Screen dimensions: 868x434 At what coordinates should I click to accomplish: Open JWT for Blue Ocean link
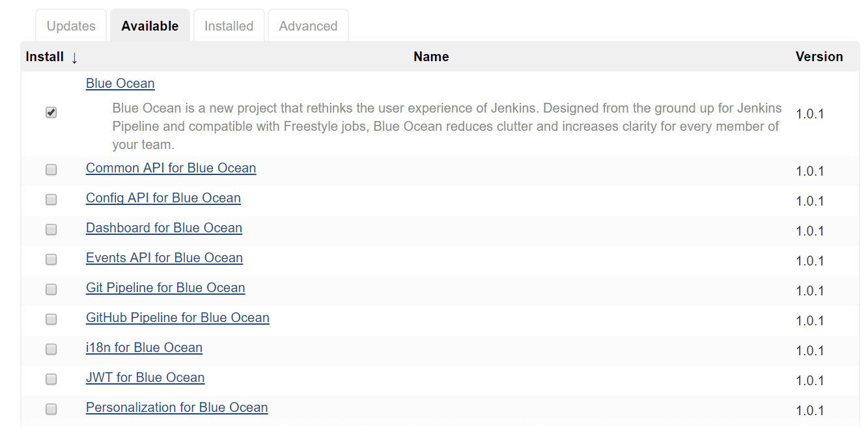pyautogui.click(x=145, y=377)
